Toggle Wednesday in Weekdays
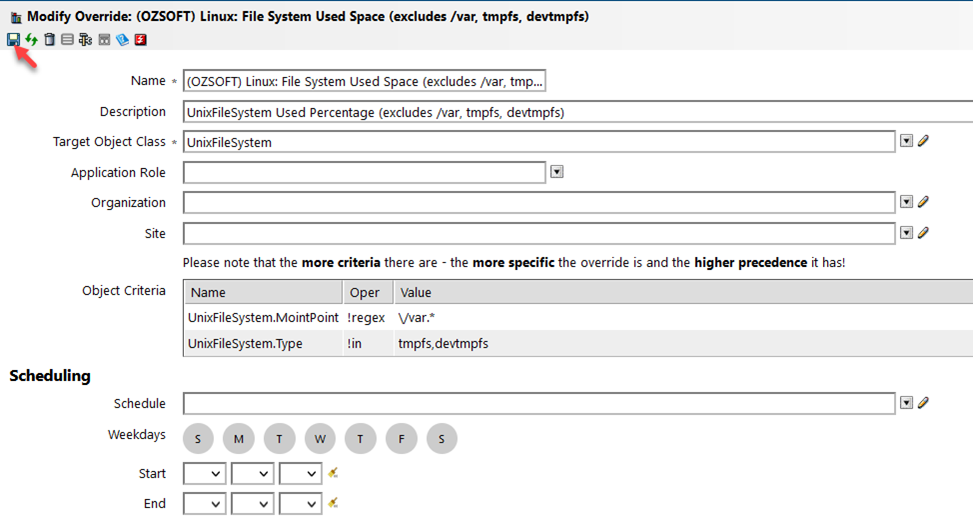The image size is (973, 524). 320,438
